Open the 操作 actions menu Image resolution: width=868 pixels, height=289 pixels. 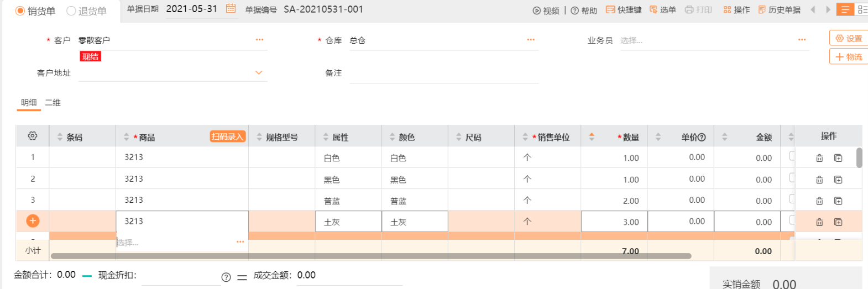point(736,10)
